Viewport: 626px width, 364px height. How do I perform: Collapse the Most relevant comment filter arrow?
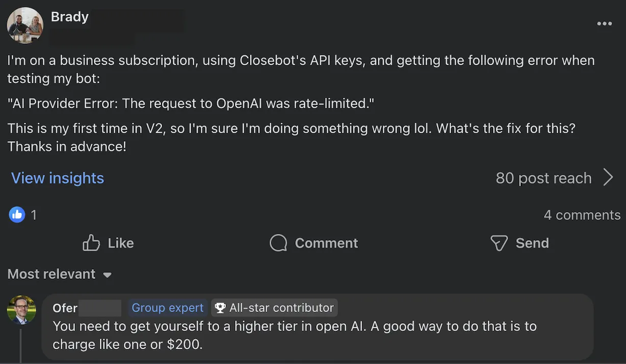coord(107,275)
